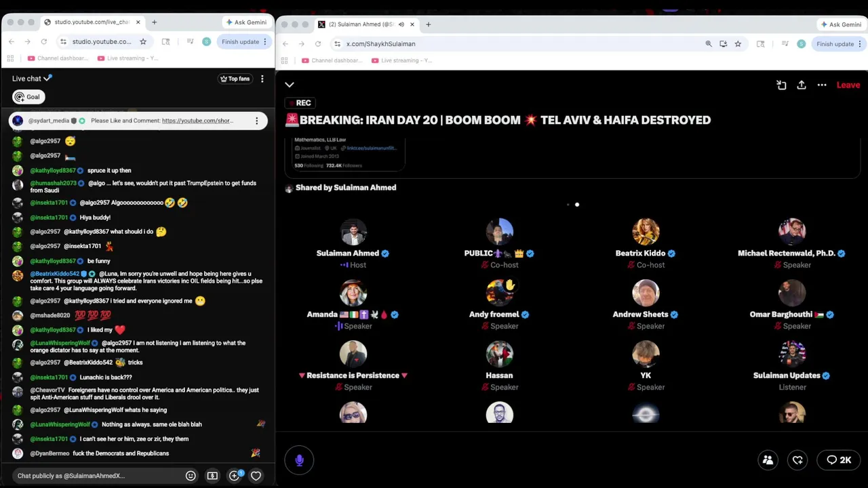
Task: Go back in the X browser window
Action: pos(285,44)
